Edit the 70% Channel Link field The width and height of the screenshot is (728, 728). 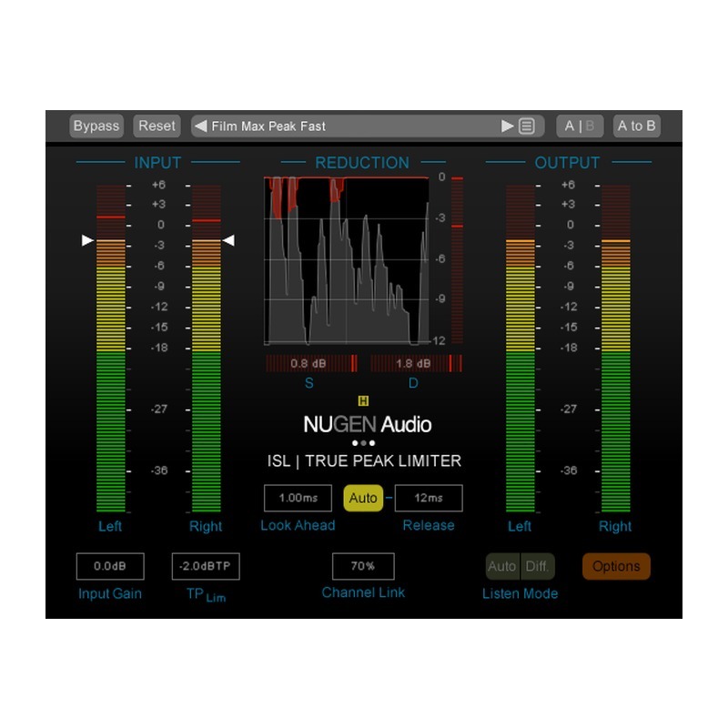tap(363, 566)
